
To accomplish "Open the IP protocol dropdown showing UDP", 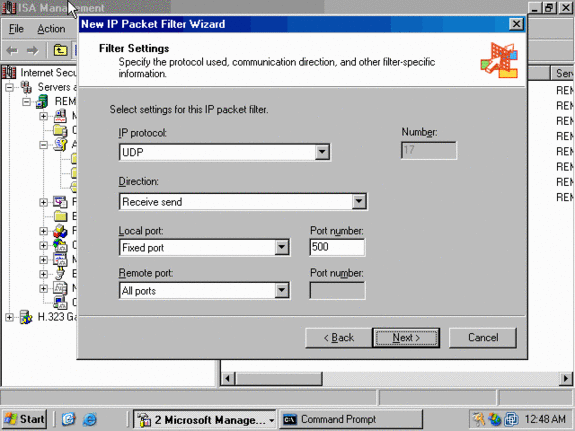I will 322,152.
